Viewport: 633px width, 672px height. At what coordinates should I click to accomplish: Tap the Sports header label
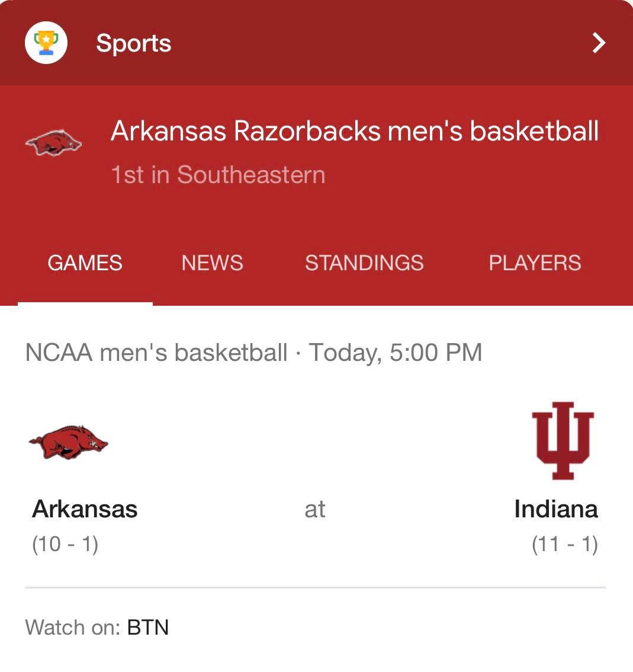click(x=134, y=43)
